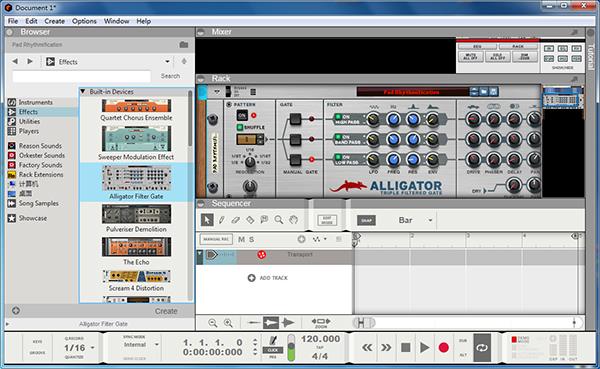Click the Play transport button
The width and height of the screenshot is (600, 369).
[x=424, y=348]
